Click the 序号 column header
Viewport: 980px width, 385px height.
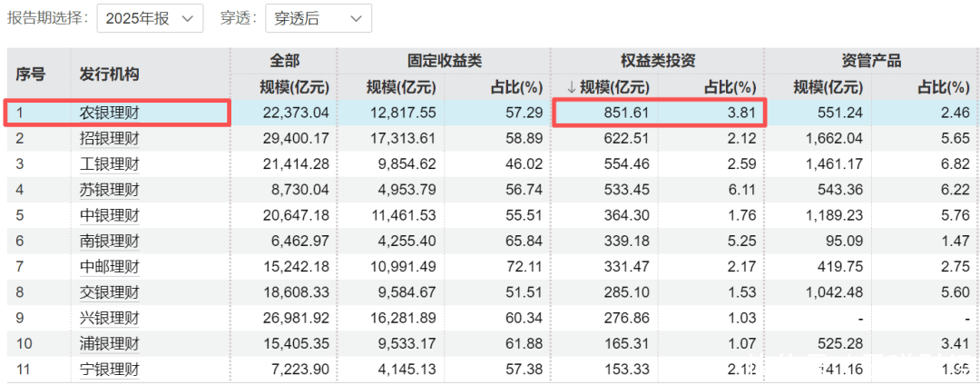pyautogui.click(x=30, y=74)
